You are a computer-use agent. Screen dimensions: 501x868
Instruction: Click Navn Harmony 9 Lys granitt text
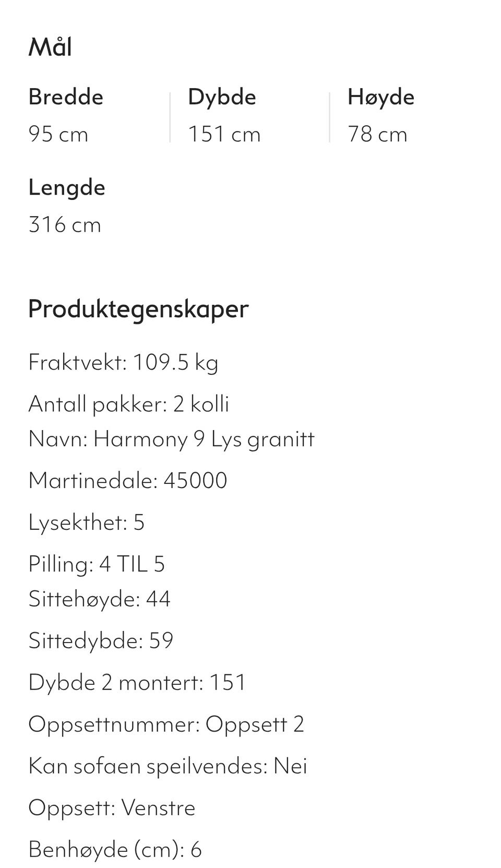click(171, 439)
